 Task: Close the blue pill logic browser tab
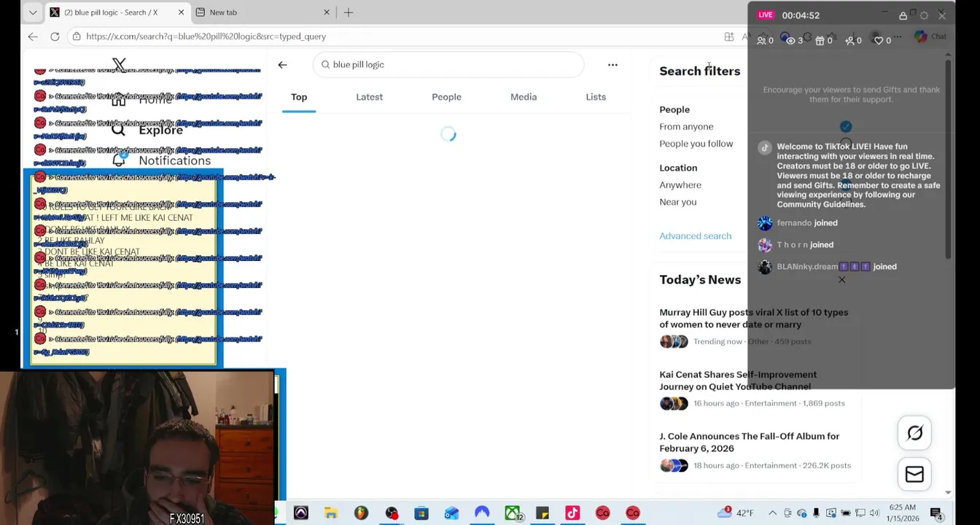[x=181, y=12]
